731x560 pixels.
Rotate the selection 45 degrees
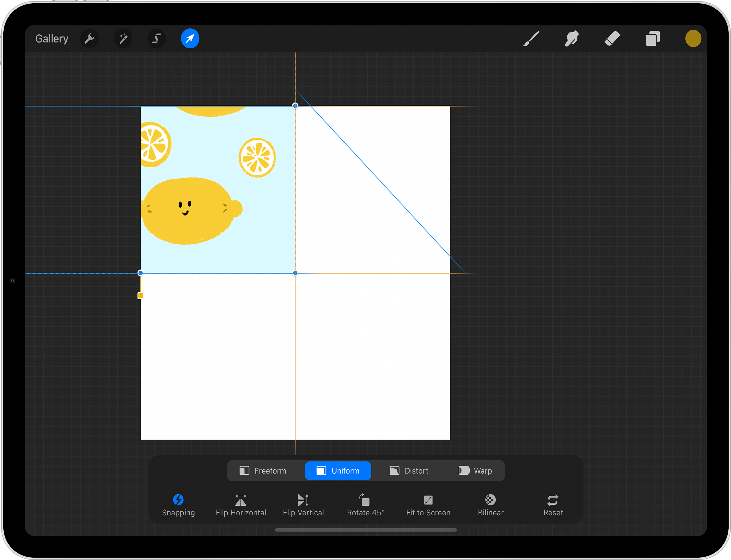click(x=366, y=505)
